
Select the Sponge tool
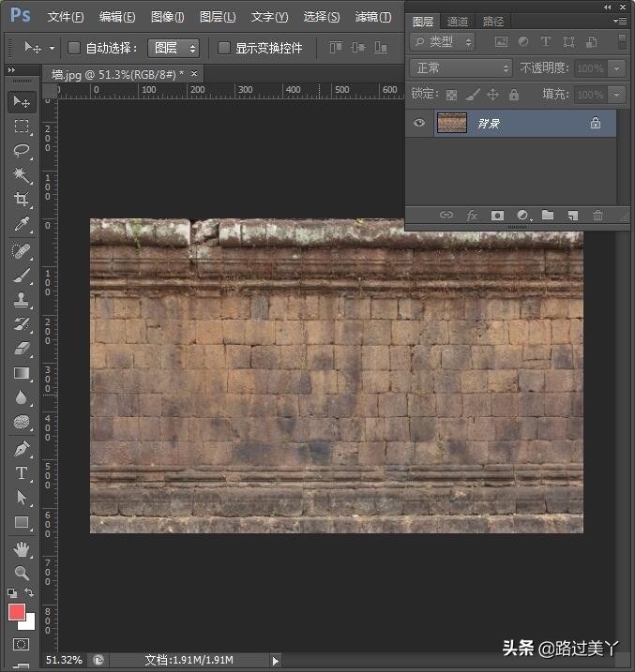tap(22, 422)
